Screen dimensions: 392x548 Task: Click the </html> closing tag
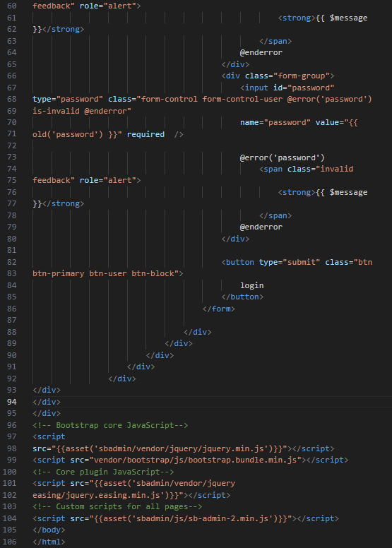[x=49, y=542]
